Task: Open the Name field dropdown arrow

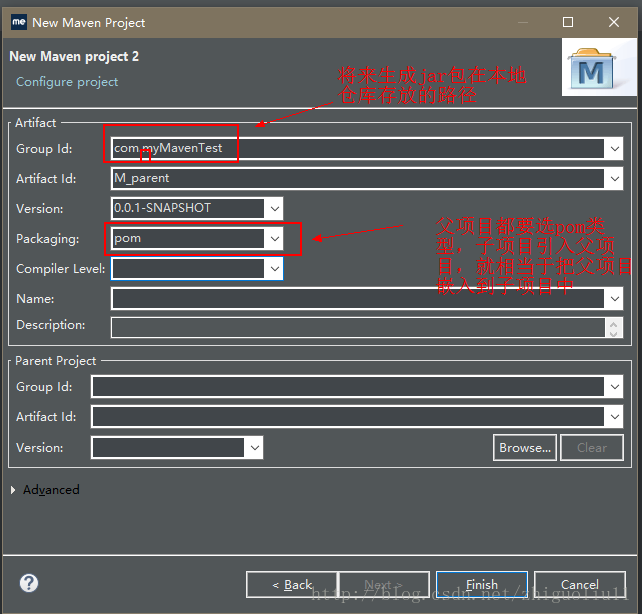Action: point(614,298)
